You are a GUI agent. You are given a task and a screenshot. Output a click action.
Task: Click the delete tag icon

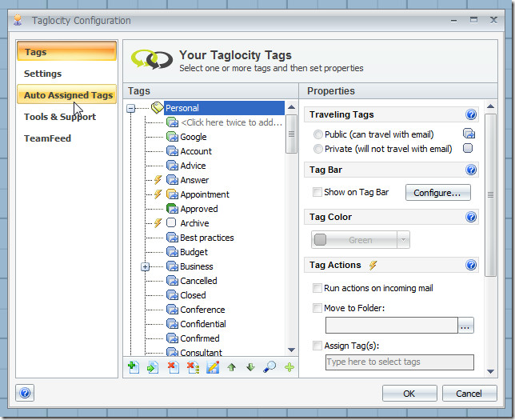coord(173,367)
